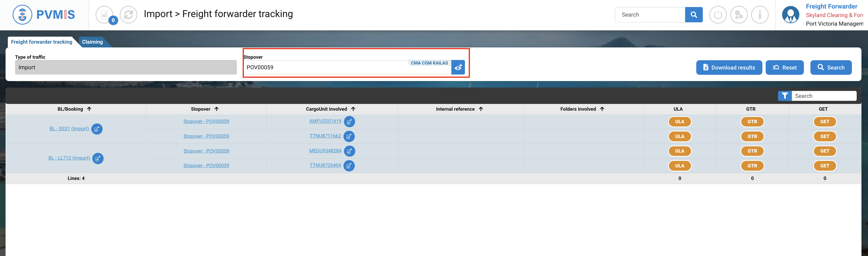Click the add icon beside BL - LL712
Image resolution: width=868 pixels, height=256 pixels.
click(x=98, y=158)
